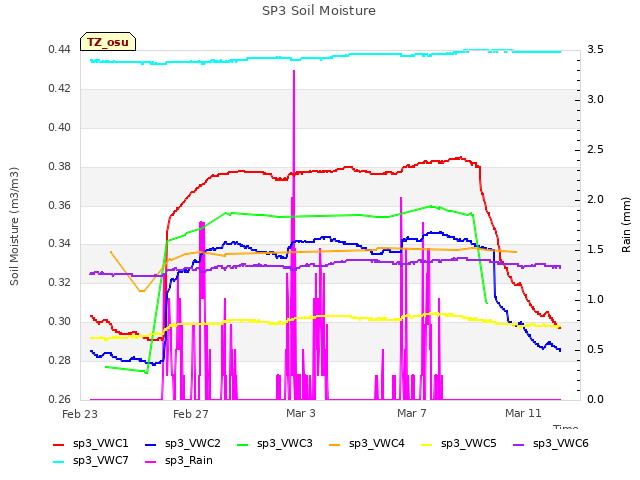The image size is (640, 480).
Task: Click the 3.0 rain axis value
Action: [x=595, y=100]
